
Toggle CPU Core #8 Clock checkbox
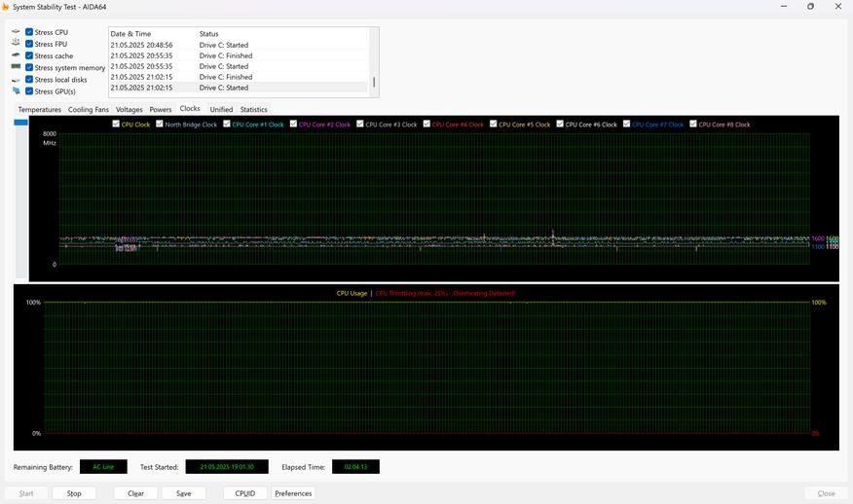point(693,124)
